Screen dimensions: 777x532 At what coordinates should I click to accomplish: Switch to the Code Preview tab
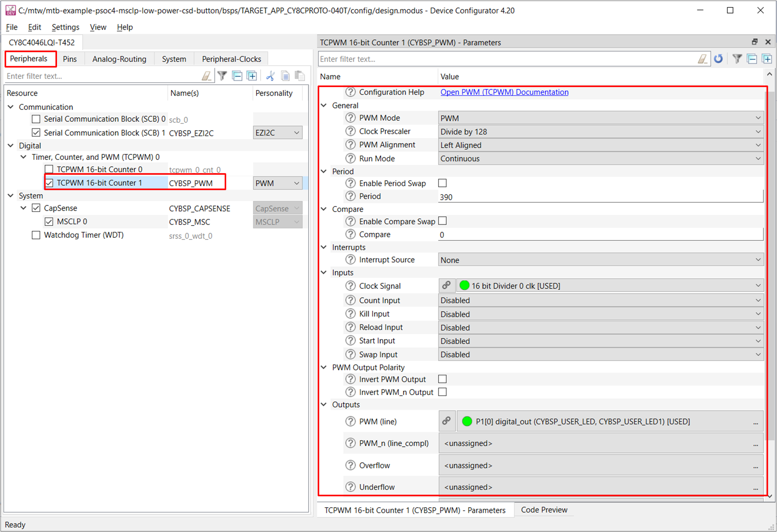click(x=544, y=510)
